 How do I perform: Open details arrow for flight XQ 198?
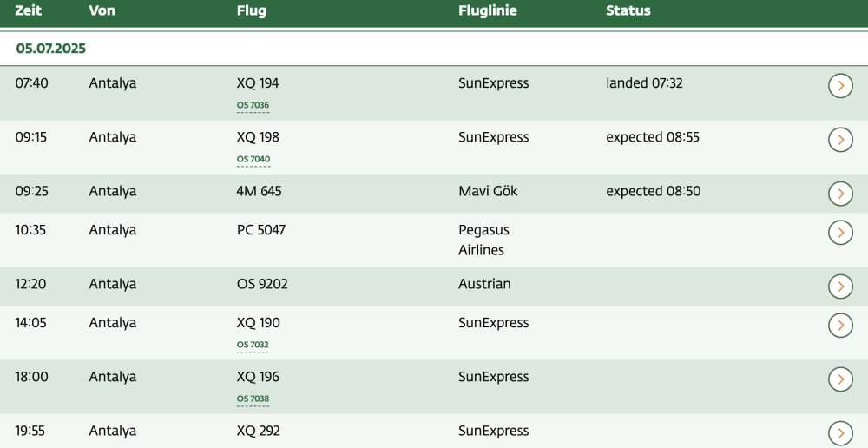pyautogui.click(x=840, y=139)
